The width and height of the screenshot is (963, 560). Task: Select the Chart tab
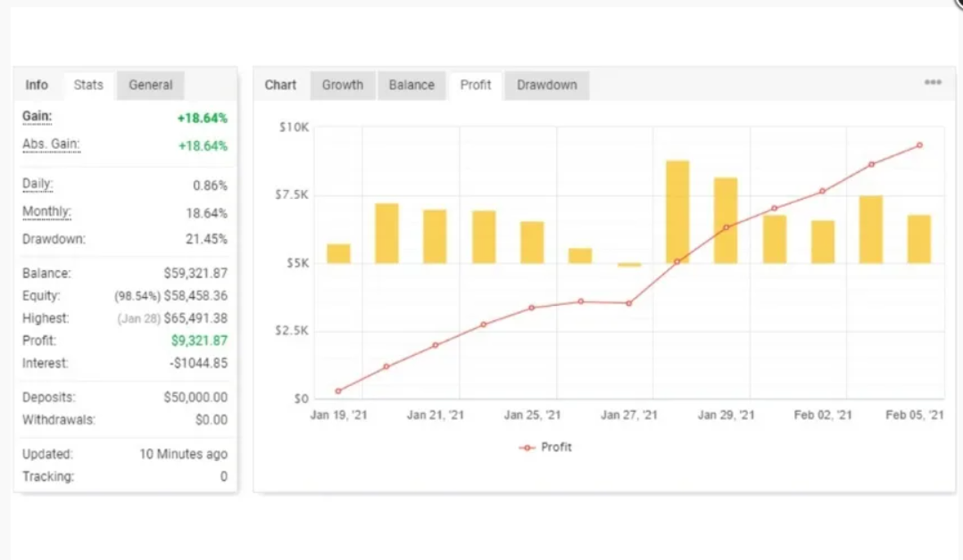(x=280, y=85)
